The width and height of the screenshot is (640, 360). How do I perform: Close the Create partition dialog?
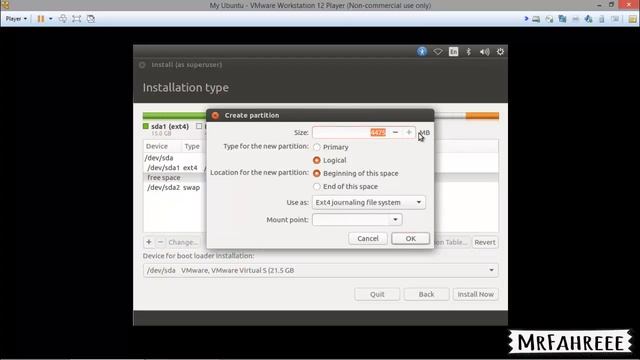[x=215, y=116]
